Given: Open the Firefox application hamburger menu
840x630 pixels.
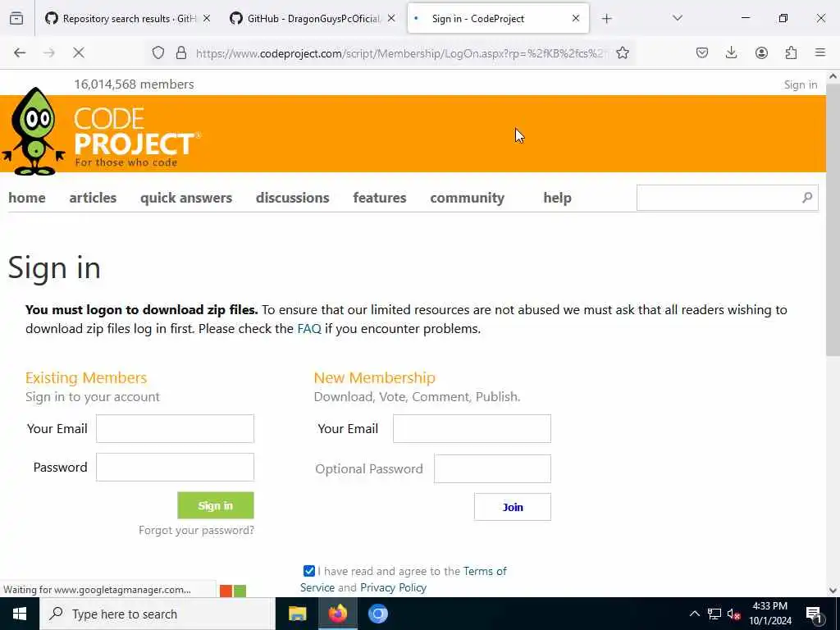Looking at the screenshot, I should tap(820, 52).
